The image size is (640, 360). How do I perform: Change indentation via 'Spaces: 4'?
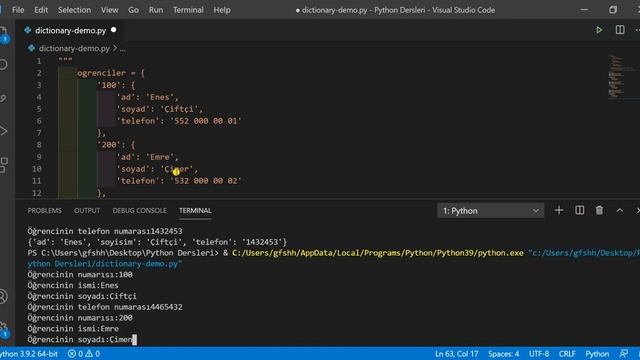pos(503,354)
